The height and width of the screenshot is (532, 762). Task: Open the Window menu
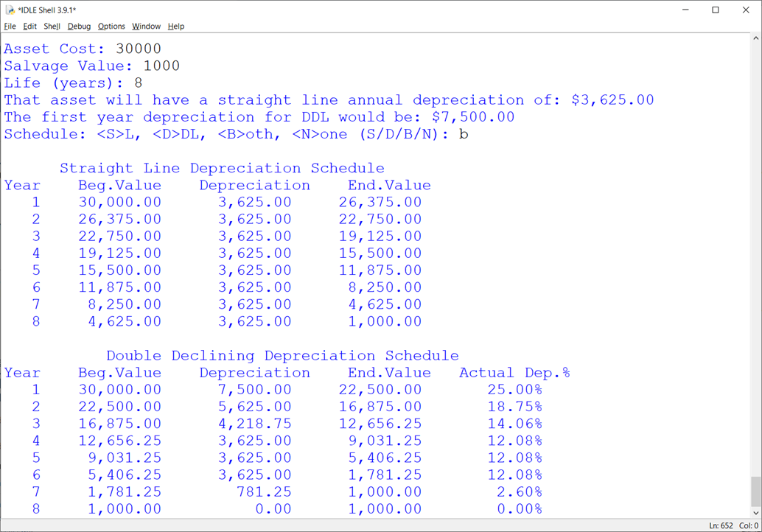(146, 27)
